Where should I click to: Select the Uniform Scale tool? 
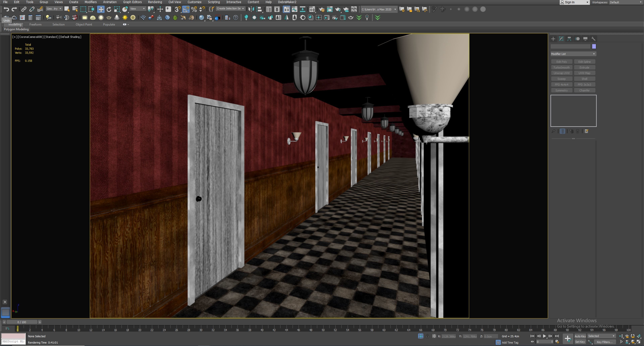coord(117,9)
